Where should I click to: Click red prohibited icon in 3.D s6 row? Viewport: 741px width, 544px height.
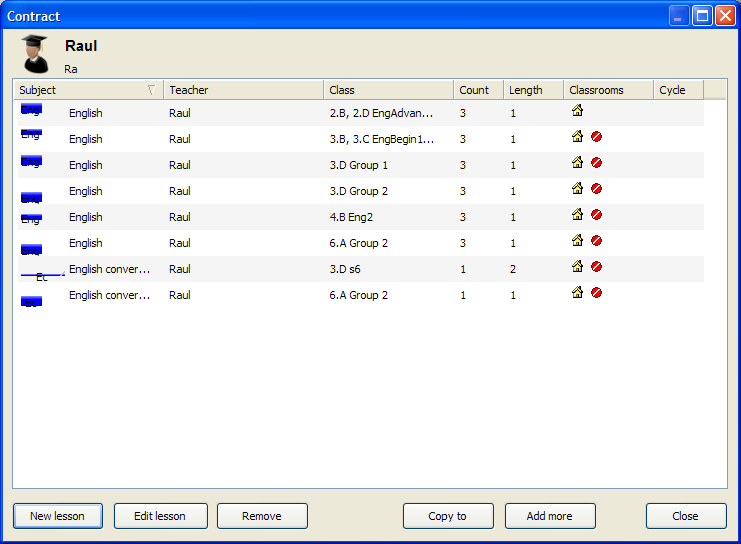tap(596, 267)
